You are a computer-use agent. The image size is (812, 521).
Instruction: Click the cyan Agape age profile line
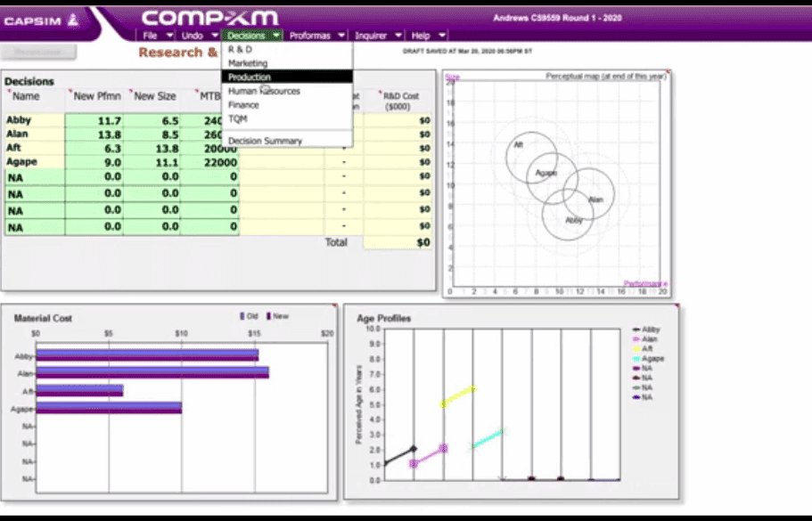point(488,438)
